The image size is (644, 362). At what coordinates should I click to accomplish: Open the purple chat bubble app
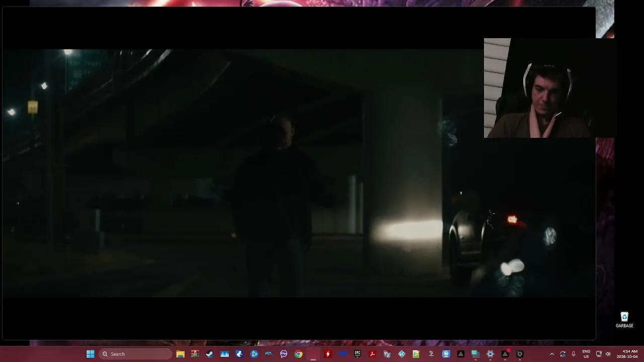tap(284, 354)
